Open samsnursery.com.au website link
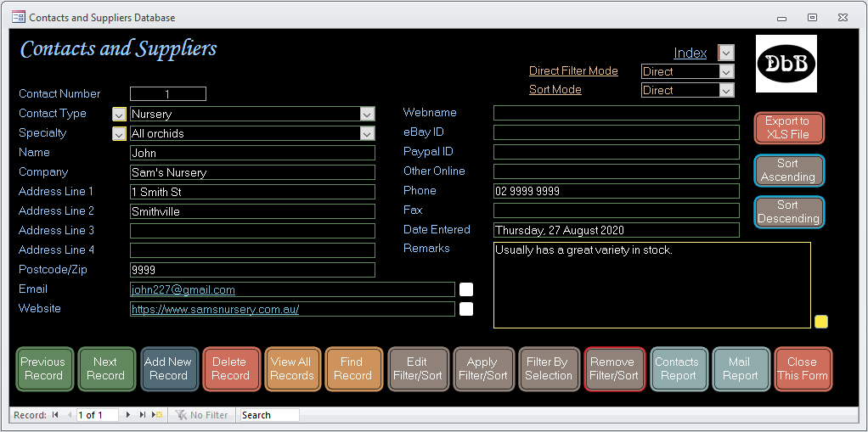The image size is (868, 432). pos(216,309)
